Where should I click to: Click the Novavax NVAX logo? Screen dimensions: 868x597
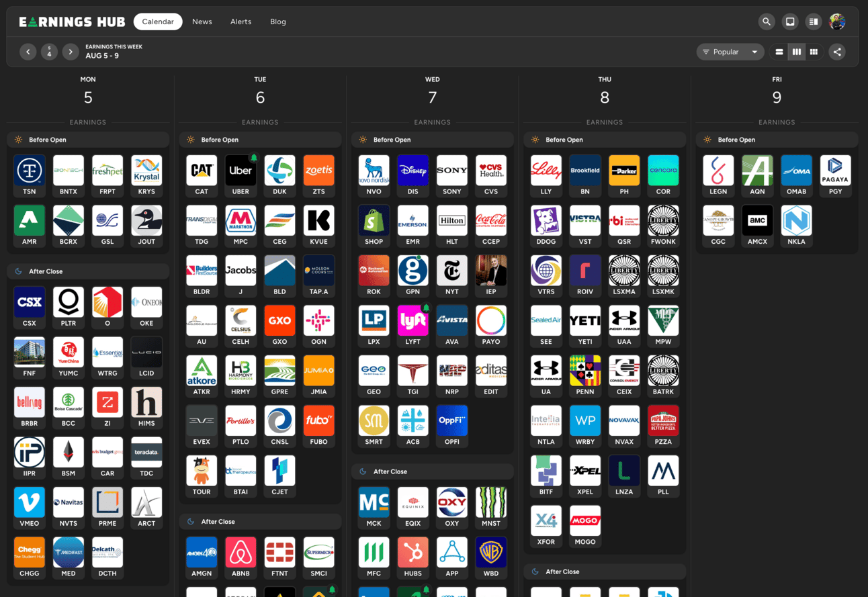point(624,421)
